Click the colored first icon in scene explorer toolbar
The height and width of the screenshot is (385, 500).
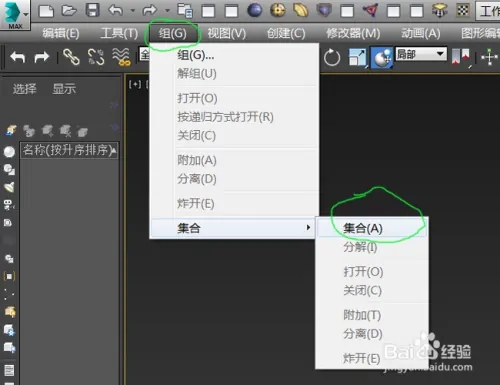point(11,131)
